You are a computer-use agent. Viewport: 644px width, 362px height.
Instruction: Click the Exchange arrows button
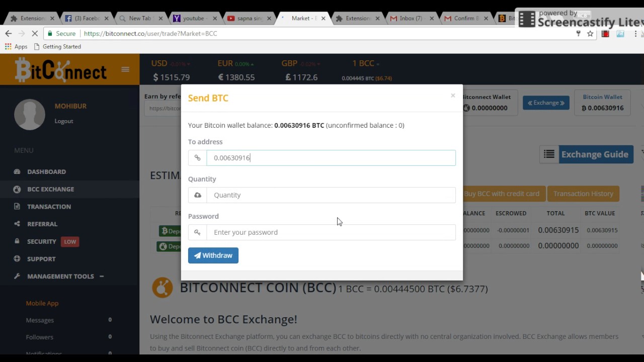click(546, 103)
